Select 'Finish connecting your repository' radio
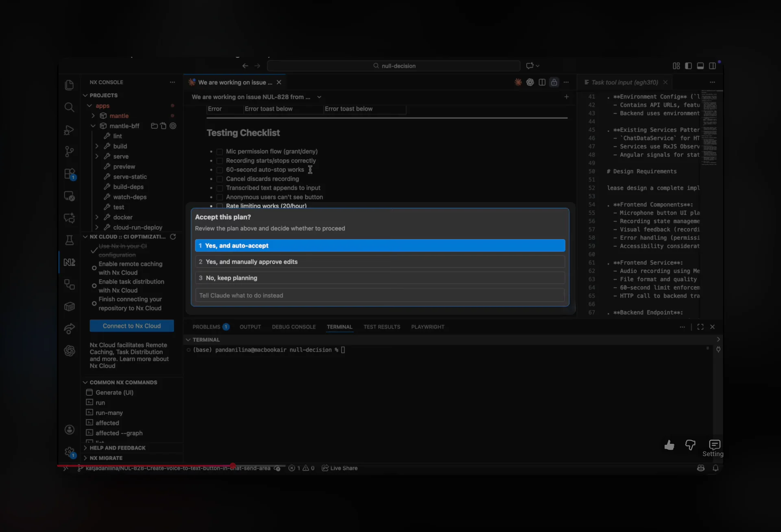781x532 pixels. click(94, 304)
